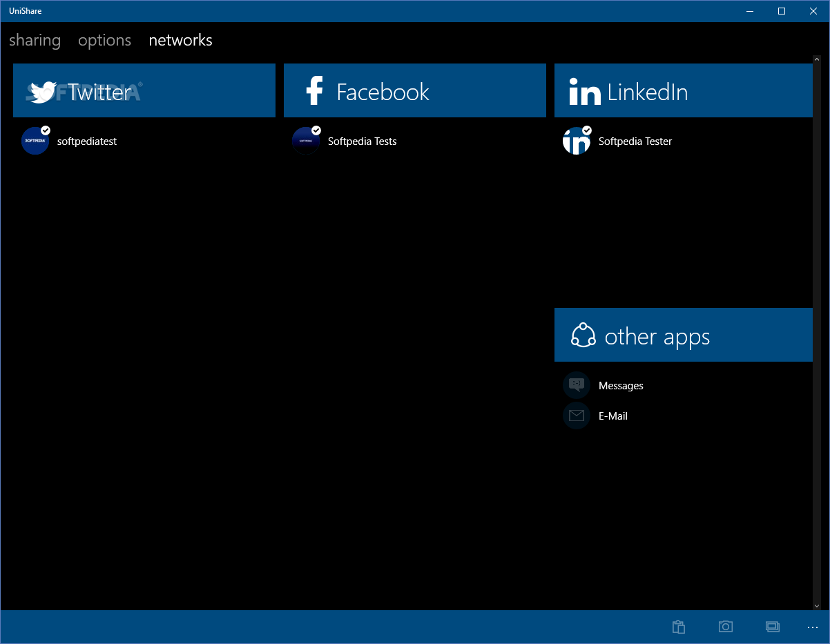Toggle the checkmark on Softpedia Tests account

tap(316, 130)
